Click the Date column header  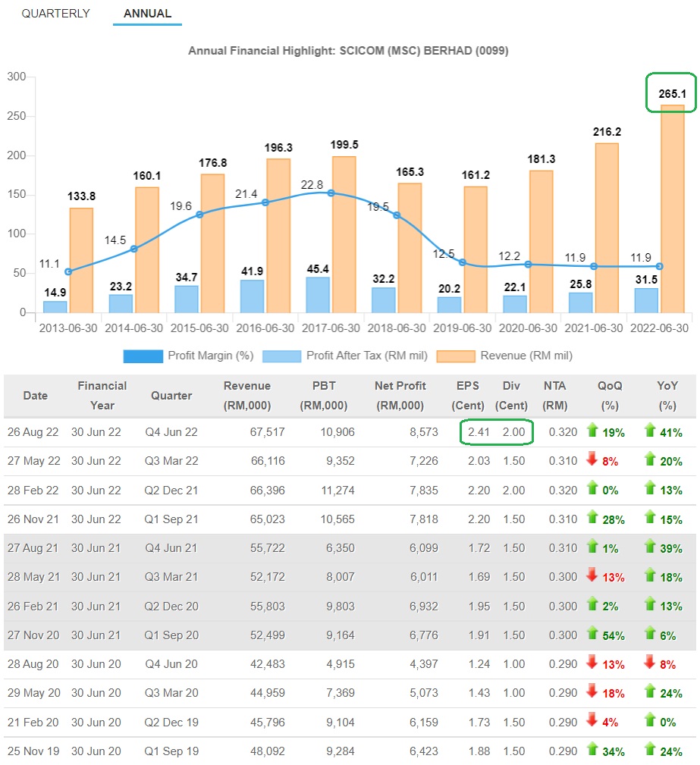pyautogui.click(x=35, y=396)
